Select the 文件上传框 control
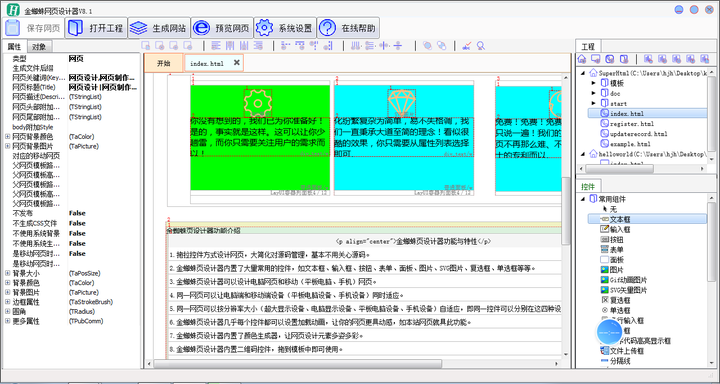720x384 pixels. (627, 350)
